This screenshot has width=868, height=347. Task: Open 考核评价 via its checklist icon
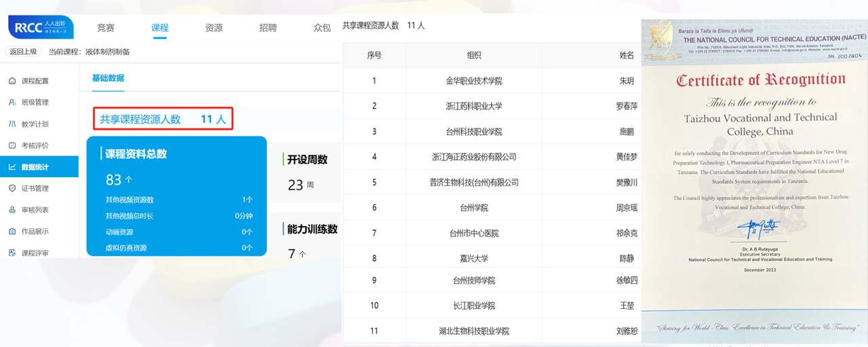[x=12, y=145]
